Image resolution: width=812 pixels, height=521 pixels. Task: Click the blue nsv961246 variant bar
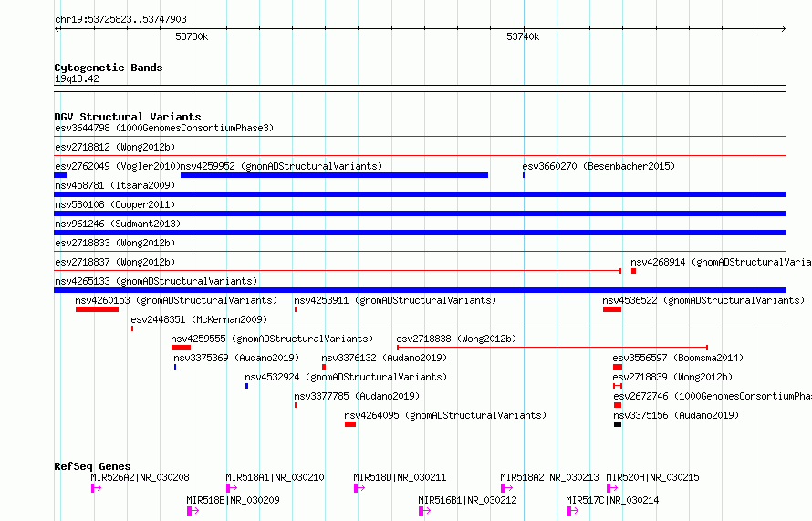[x=420, y=233]
